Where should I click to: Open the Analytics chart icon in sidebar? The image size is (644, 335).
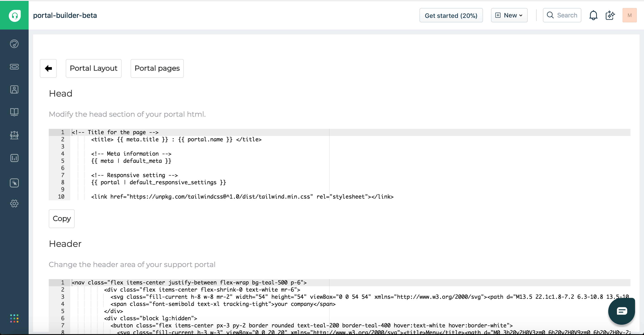(x=14, y=158)
